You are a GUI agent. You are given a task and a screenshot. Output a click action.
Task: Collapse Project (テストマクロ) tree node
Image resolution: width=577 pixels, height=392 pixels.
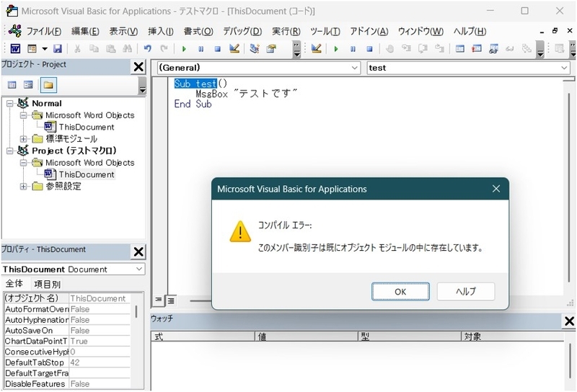pyautogui.click(x=10, y=151)
